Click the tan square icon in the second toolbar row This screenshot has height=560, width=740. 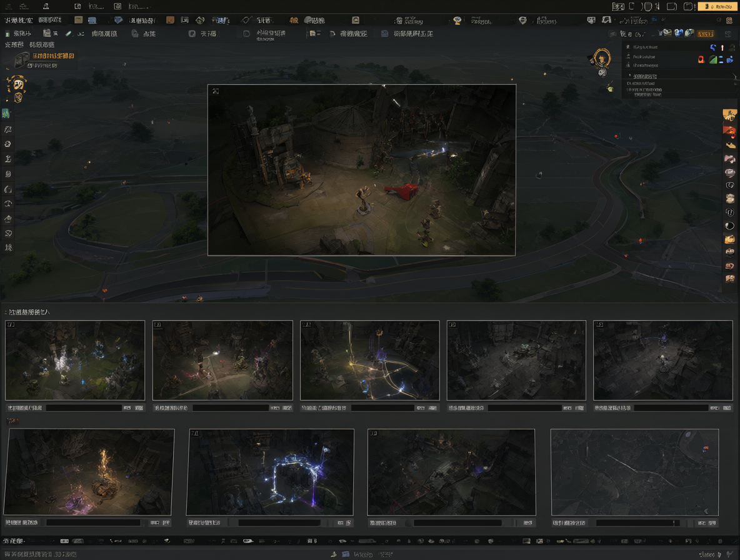78,20
